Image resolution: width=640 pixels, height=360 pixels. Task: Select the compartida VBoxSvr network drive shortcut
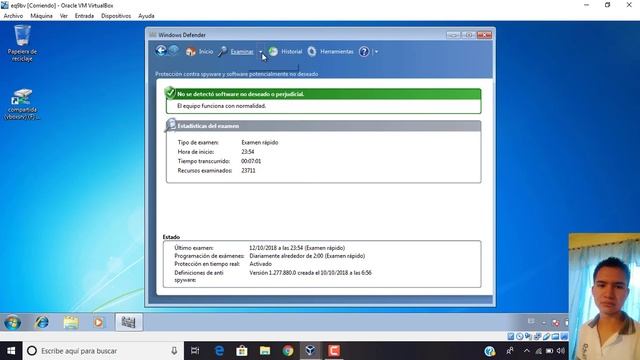point(22,104)
